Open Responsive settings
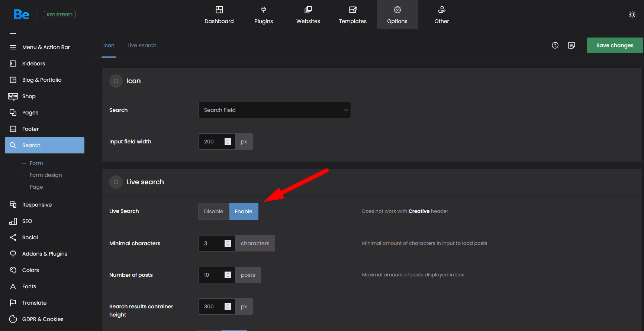The width and height of the screenshot is (644, 331). point(45,205)
